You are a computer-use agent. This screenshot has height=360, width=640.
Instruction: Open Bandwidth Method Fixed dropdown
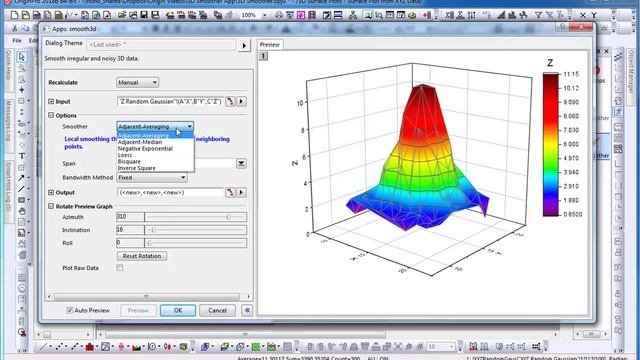pos(152,178)
